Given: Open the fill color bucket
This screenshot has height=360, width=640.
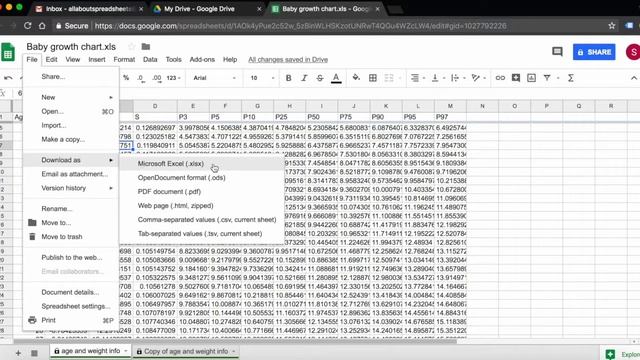Looking at the screenshot, I should click(356, 78).
